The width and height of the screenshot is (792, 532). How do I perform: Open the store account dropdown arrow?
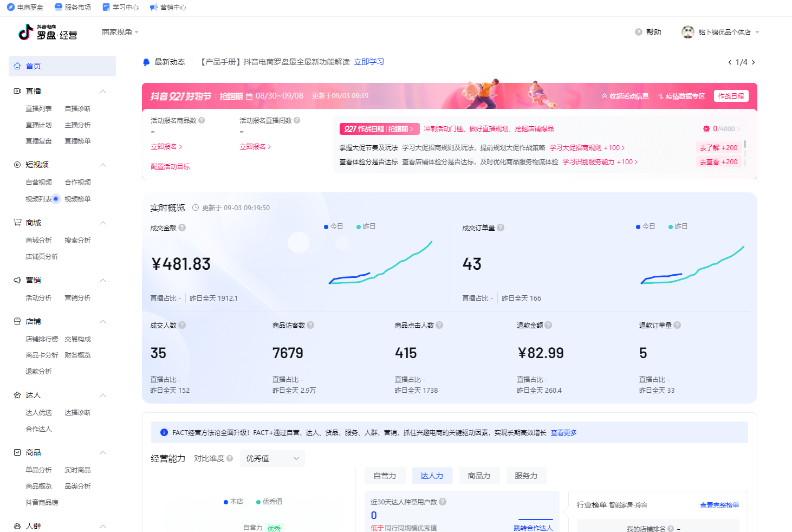point(757,32)
